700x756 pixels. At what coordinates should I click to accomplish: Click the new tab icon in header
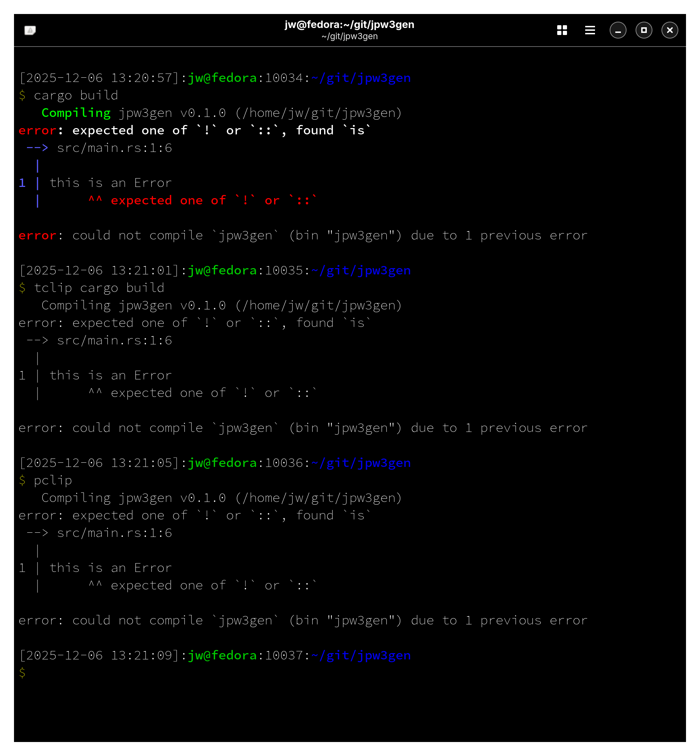coord(30,30)
